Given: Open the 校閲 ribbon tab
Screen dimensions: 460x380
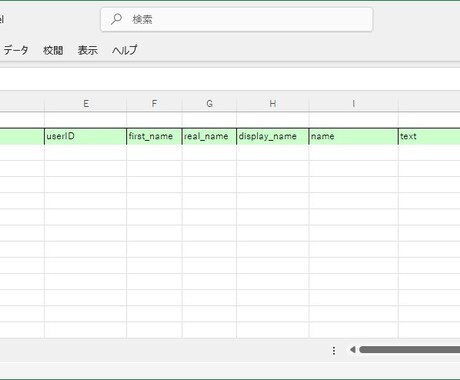Looking at the screenshot, I should point(53,50).
